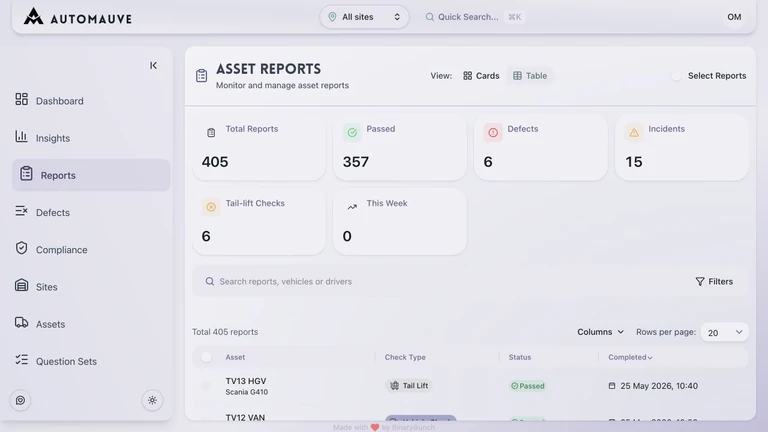This screenshot has width=768, height=432.
Task: Click the Scania G410 model text
Action: tap(246, 392)
